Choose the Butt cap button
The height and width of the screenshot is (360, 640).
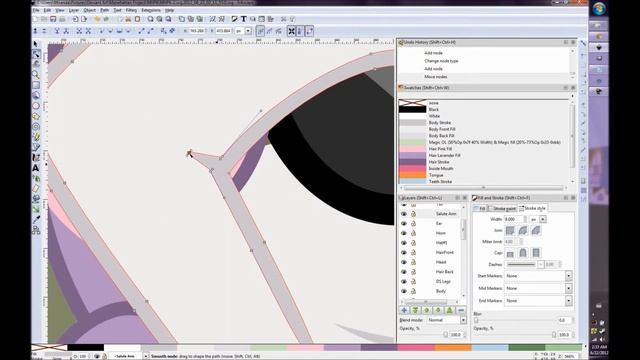[510, 253]
